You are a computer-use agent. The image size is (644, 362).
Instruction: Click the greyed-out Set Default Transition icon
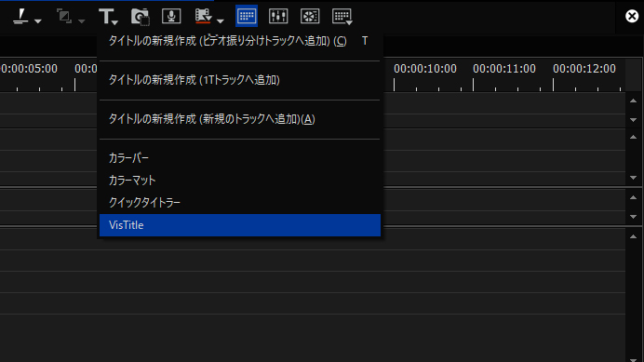[64, 17]
